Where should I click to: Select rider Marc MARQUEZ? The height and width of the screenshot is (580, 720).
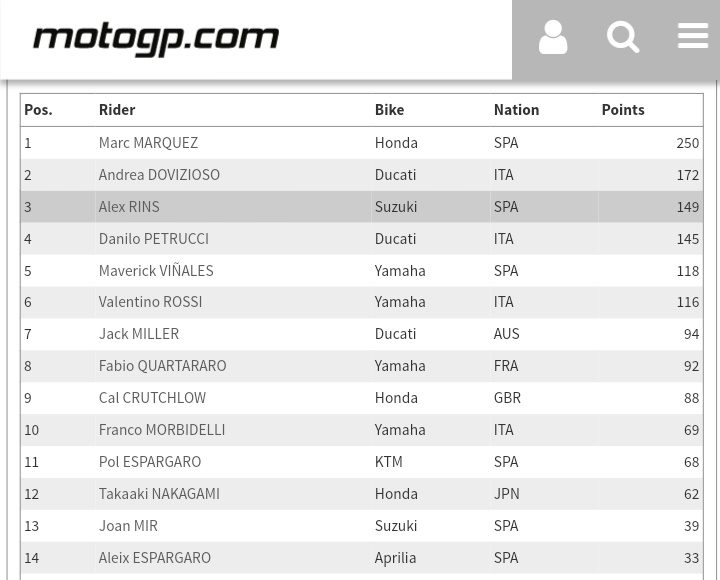[x=148, y=143]
